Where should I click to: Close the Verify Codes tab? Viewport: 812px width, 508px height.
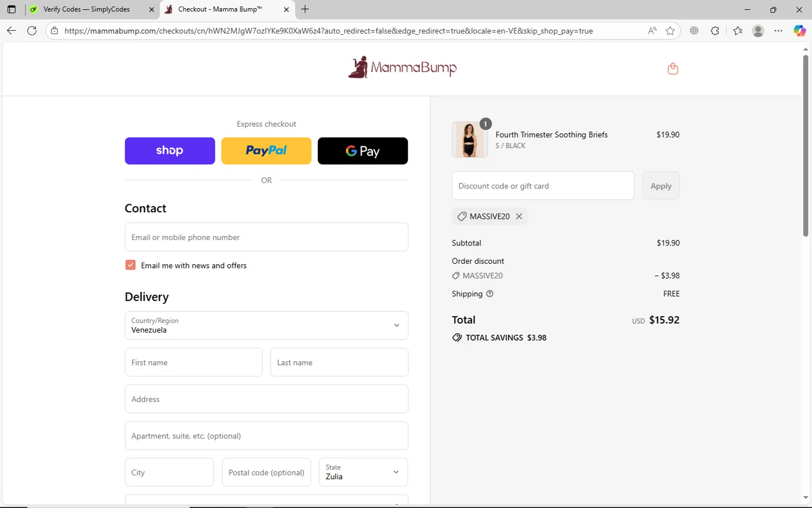[x=152, y=9]
